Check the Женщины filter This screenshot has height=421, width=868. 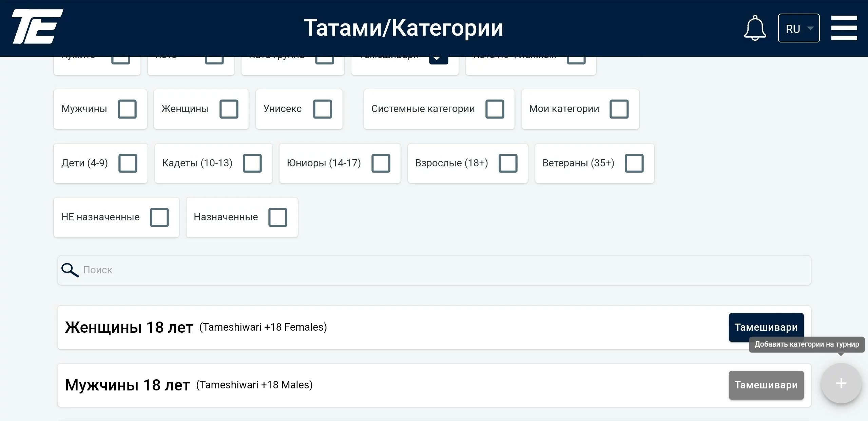pyautogui.click(x=229, y=109)
